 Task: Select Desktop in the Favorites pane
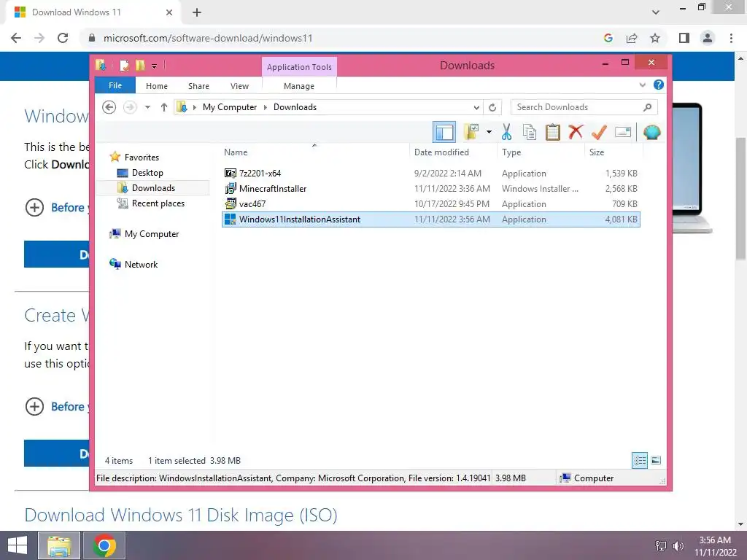pos(147,173)
